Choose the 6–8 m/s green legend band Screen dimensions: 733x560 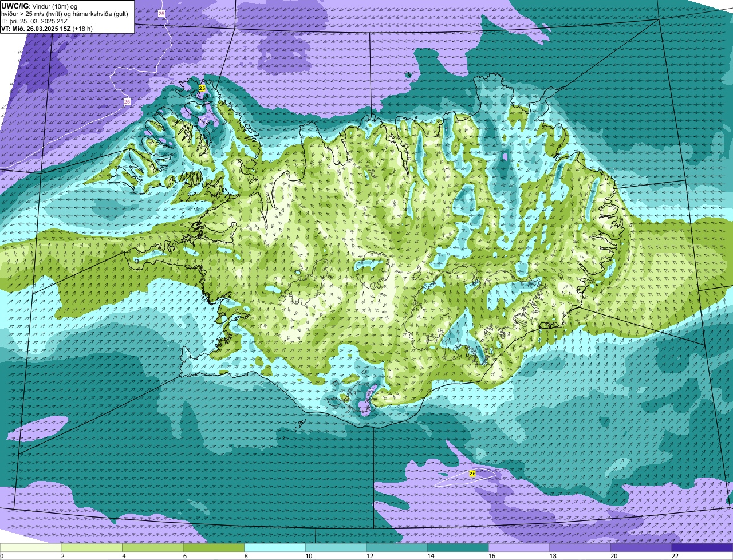pyautogui.click(x=214, y=547)
